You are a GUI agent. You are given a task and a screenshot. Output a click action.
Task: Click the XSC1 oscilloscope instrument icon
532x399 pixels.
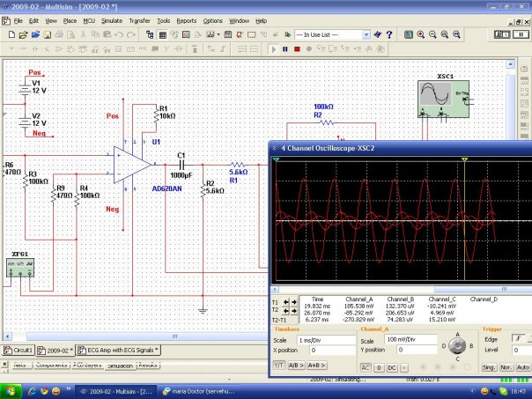[x=443, y=99]
